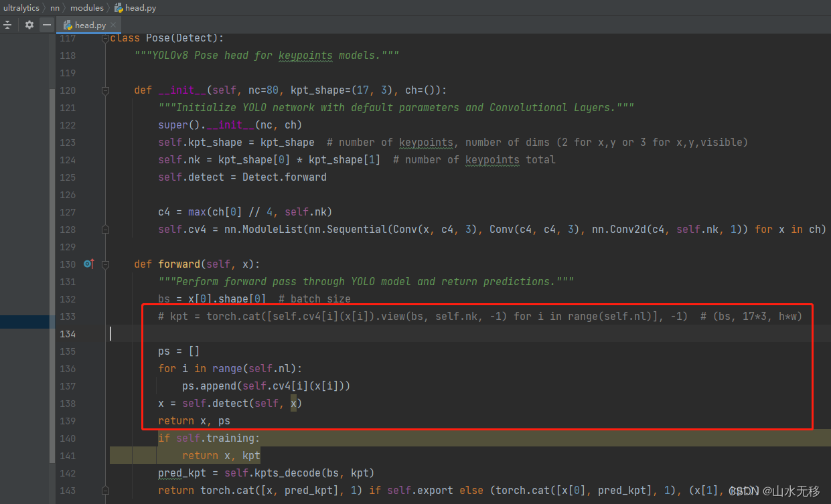Close the head.py editor tab
Screen dimensions: 831x504
115,25
